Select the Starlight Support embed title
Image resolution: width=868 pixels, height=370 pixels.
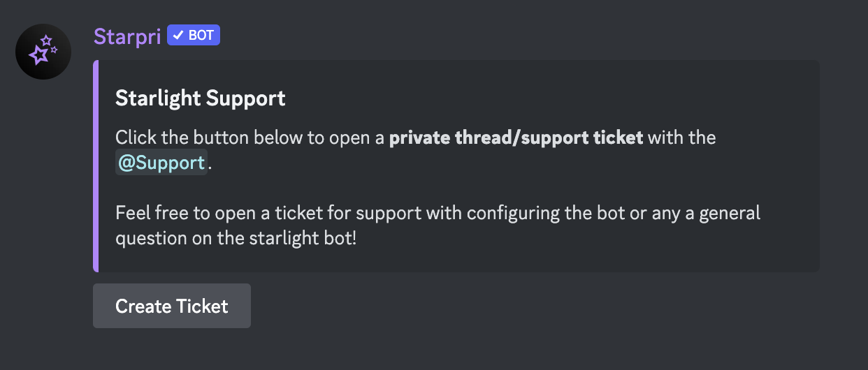pyautogui.click(x=200, y=98)
